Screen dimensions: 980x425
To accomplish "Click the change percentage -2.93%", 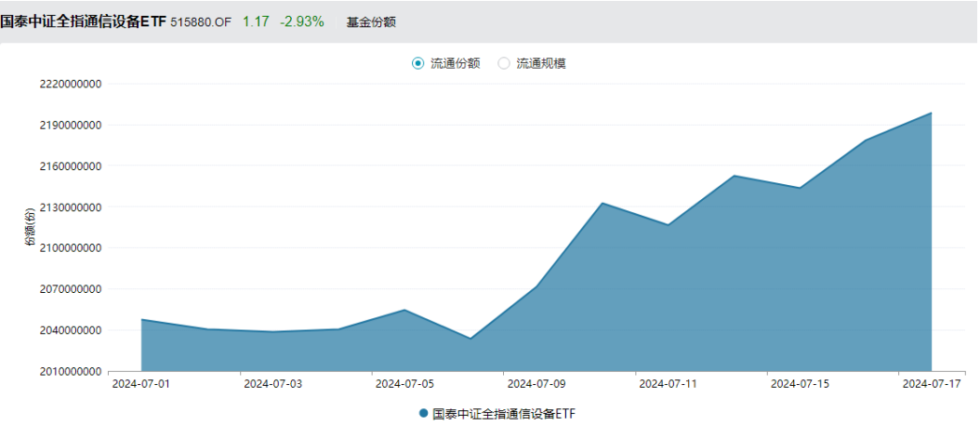I will tap(302, 22).
